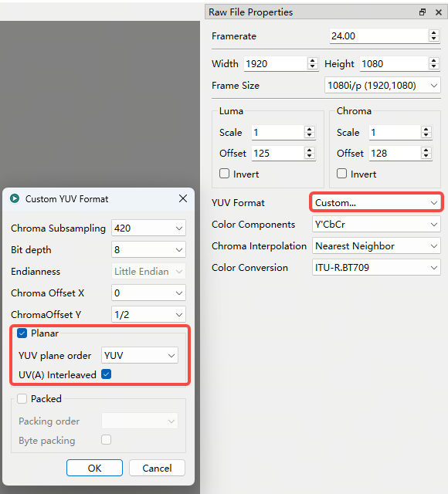The image size is (448, 494).
Task: Close the Custom YUV Format dialog with the X icon
Action: [183, 198]
